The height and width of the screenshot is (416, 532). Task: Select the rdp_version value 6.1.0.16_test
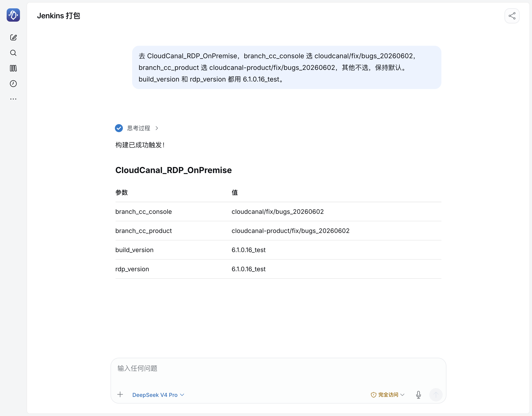249,269
